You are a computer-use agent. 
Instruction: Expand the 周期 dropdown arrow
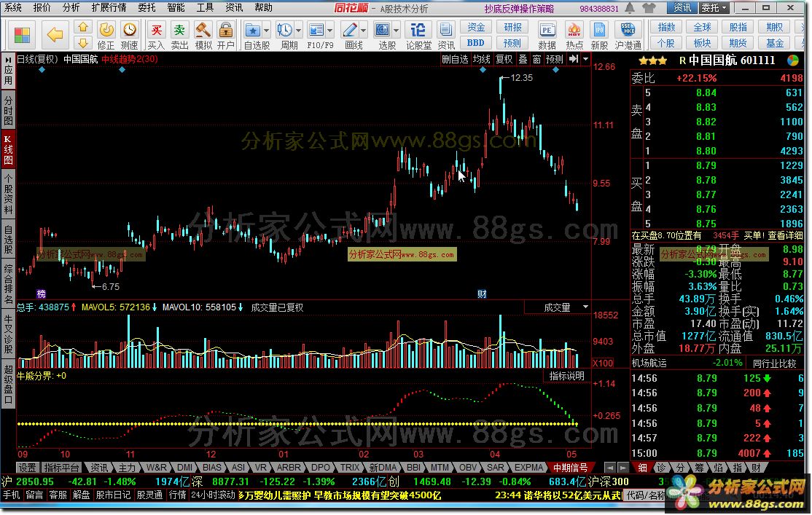pos(298,31)
